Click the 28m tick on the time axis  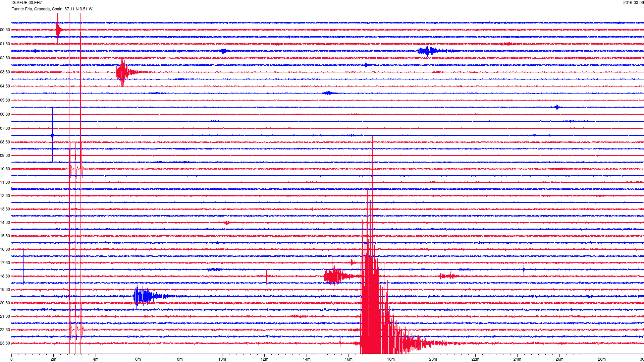tap(602, 359)
